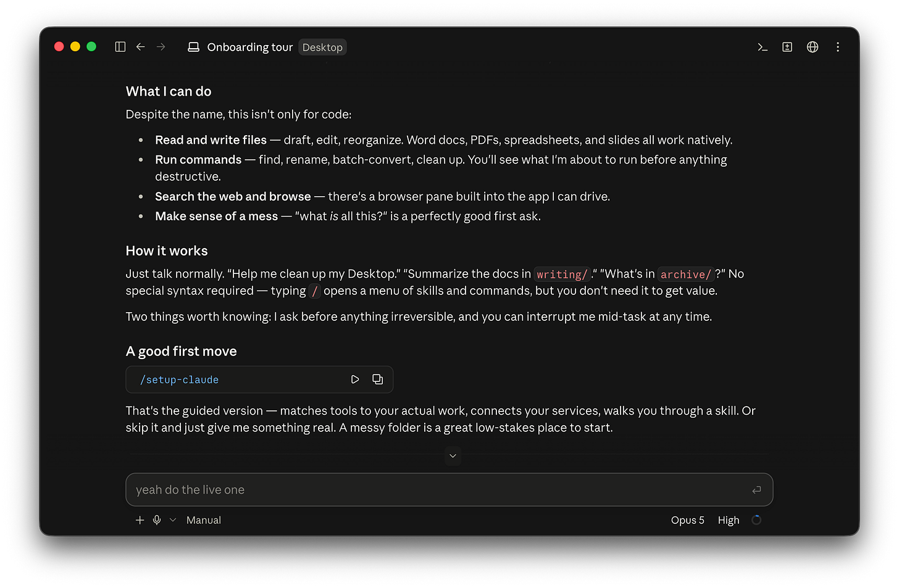The image size is (899, 588).
Task: Add attachment with the plus icon
Action: [x=140, y=520]
